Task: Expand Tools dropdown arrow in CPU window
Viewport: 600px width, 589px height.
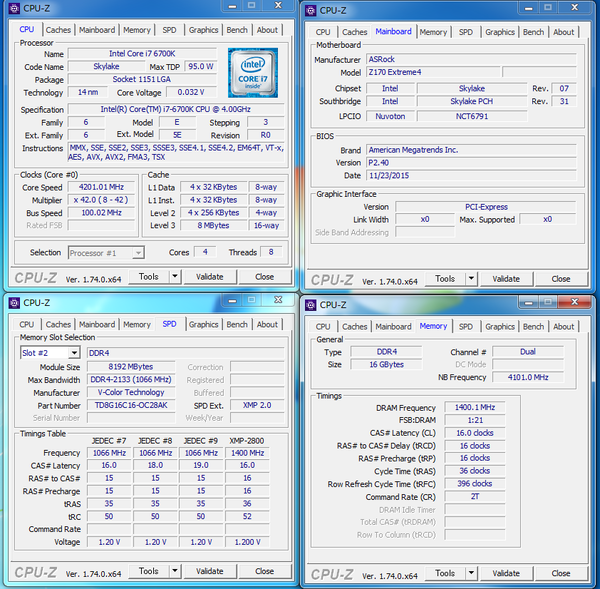Action: click(175, 276)
